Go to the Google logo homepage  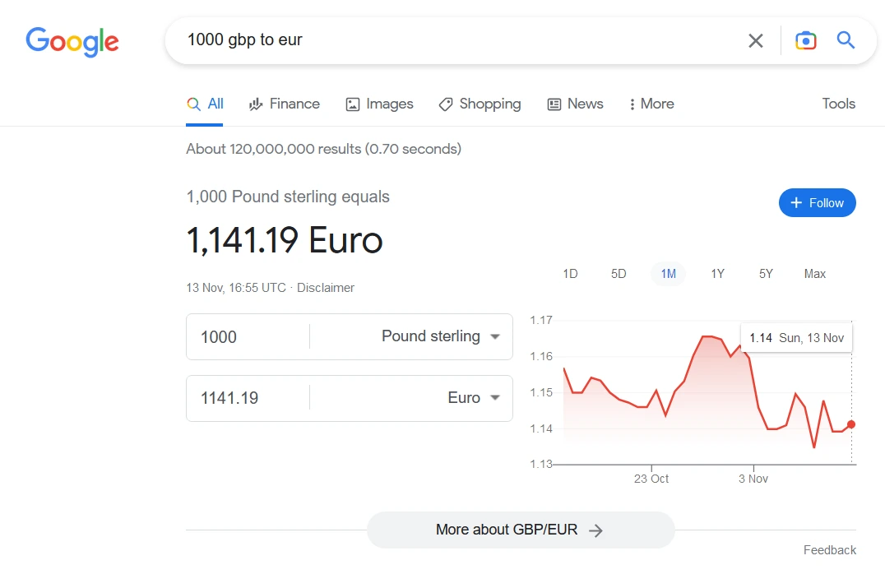coord(72,42)
